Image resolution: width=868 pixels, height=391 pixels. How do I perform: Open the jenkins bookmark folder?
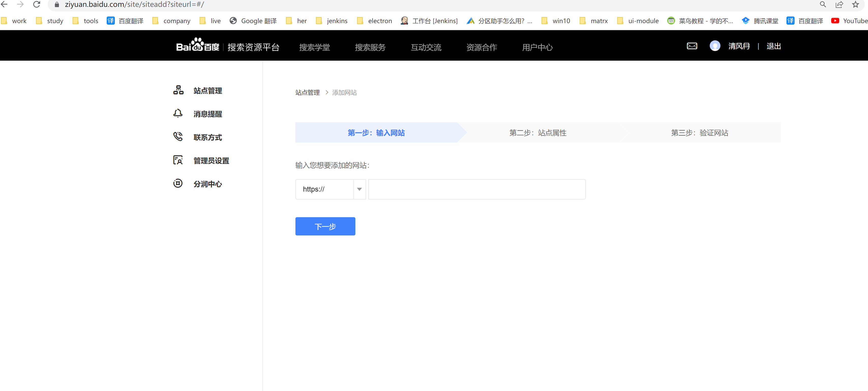click(x=332, y=21)
